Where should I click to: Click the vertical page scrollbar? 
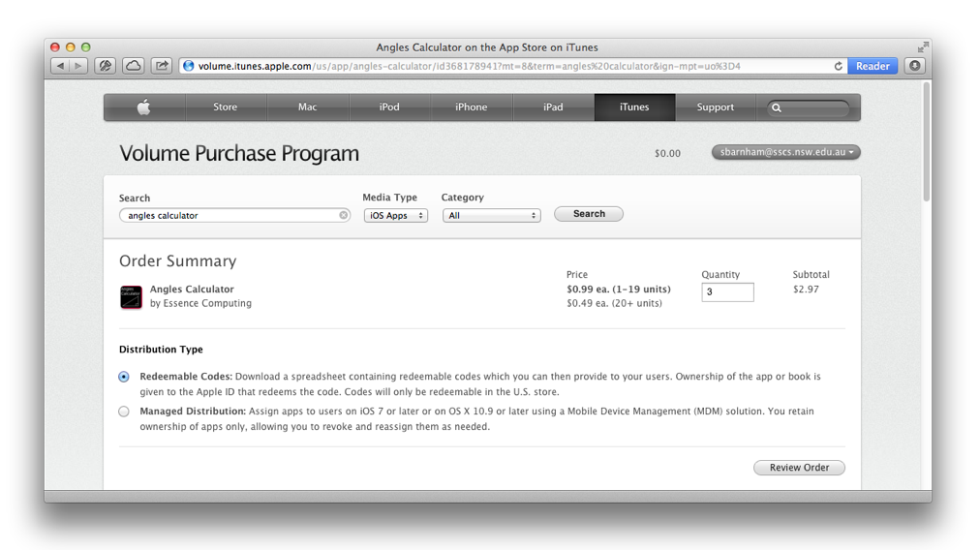[x=926, y=142]
